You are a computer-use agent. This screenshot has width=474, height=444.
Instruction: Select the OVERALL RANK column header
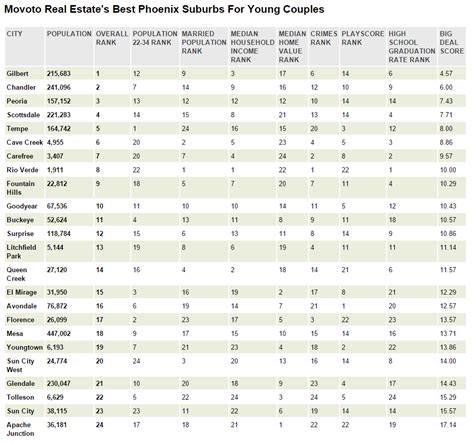[x=112, y=38]
